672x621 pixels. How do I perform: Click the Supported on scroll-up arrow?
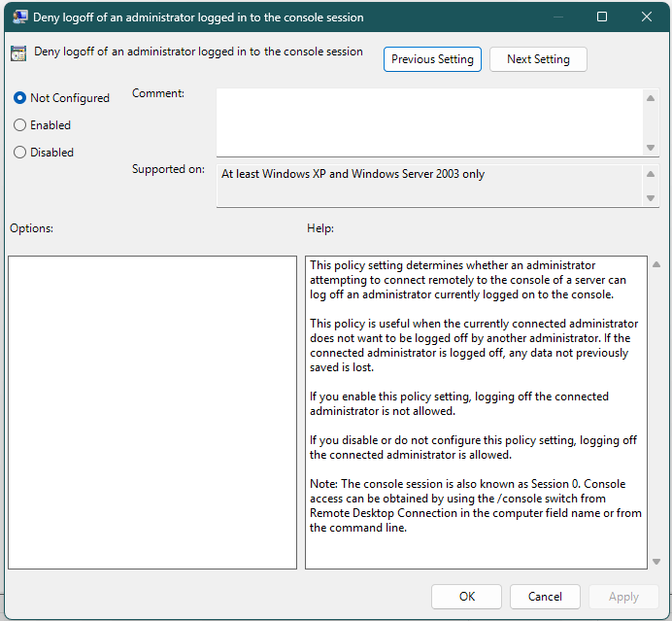651,174
